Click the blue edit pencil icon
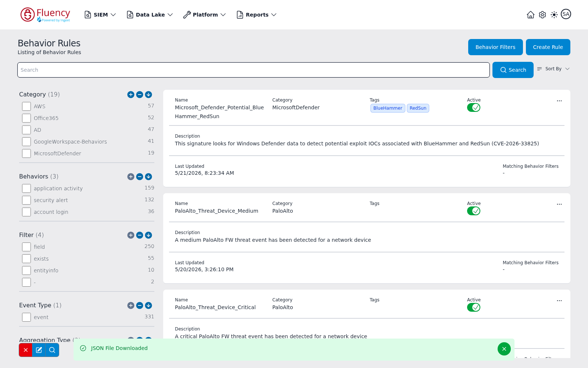 39,350
